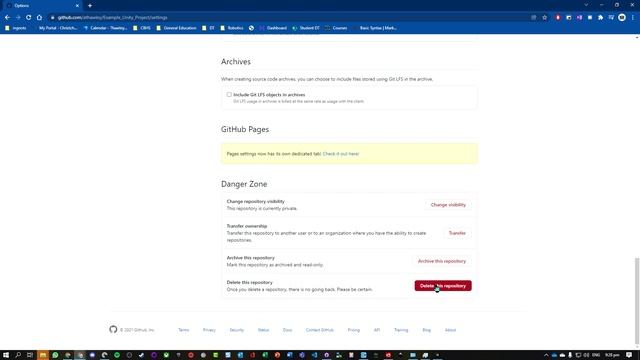Click the Transfer button
The image size is (640, 360).
[x=457, y=233]
